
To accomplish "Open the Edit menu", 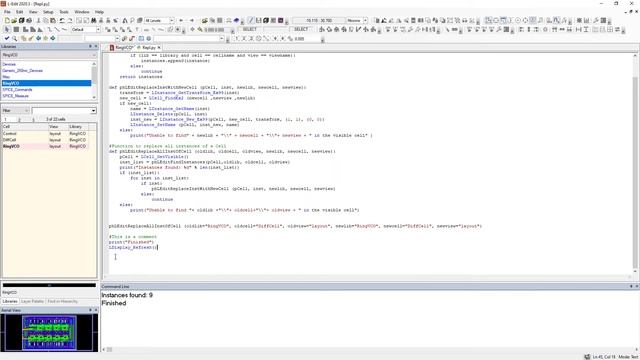I will [20, 12].
